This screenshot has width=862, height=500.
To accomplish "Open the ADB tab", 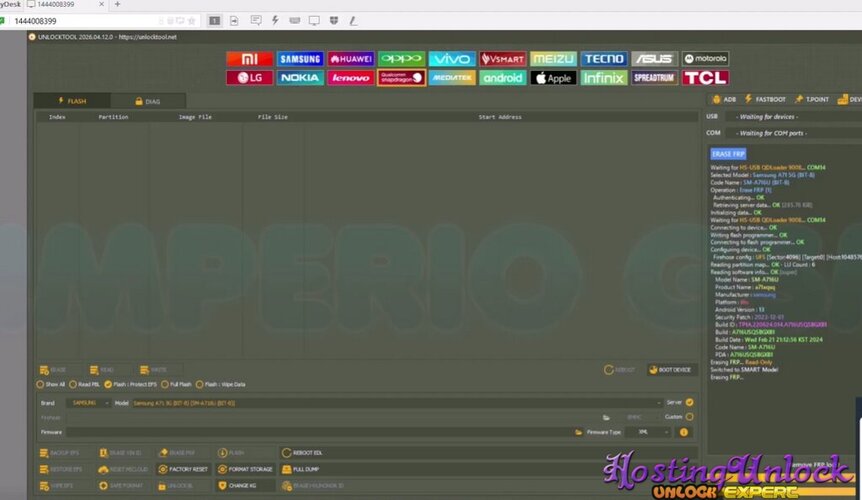I will click(x=724, y=99).
